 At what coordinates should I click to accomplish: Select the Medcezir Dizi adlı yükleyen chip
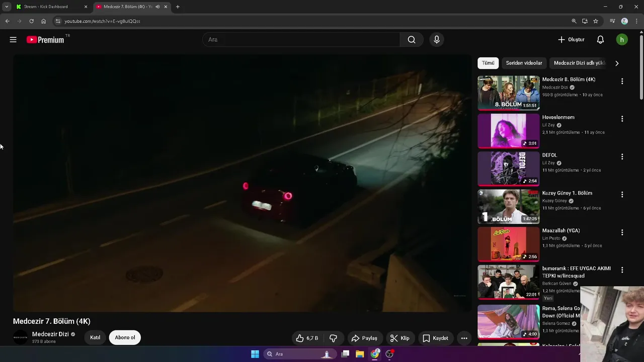tap(579, 63)
